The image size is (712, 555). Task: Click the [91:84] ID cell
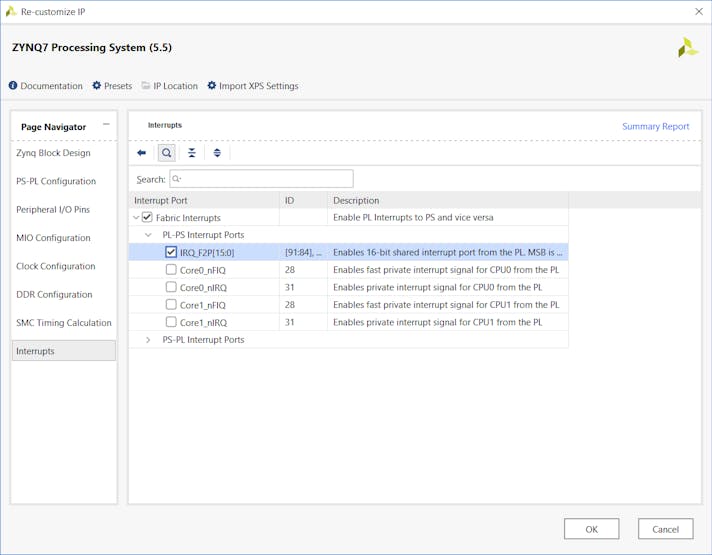[303, 252]
